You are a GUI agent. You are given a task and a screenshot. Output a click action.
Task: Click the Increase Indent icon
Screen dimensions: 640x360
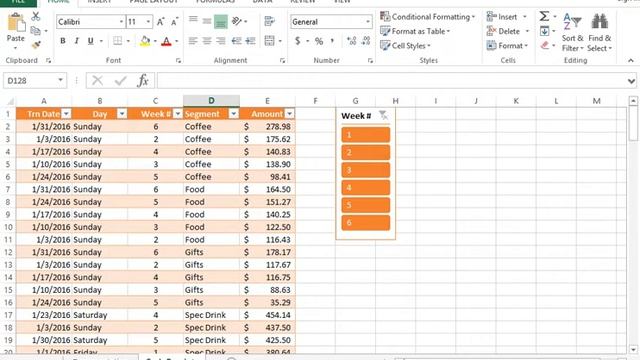point(250,41)
